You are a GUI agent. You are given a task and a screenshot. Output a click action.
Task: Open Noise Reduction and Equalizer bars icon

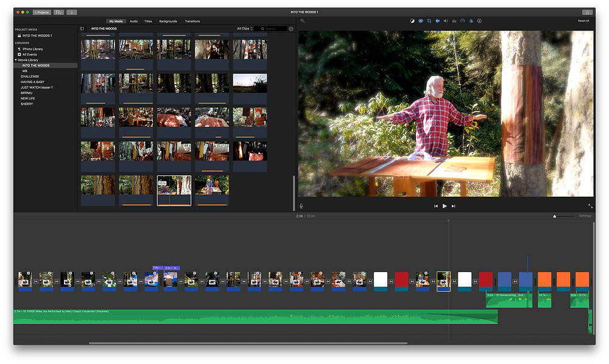pos(454,21)
